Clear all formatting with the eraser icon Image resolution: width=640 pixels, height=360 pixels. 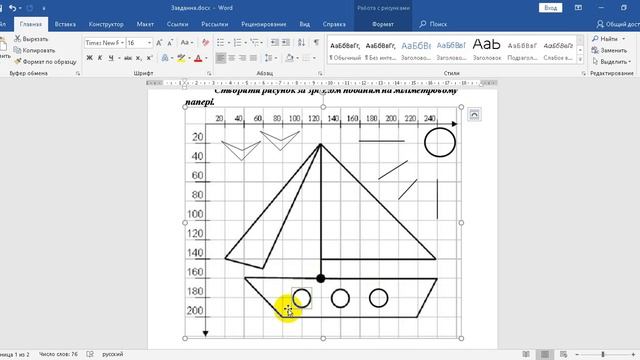tap(205, 42)
